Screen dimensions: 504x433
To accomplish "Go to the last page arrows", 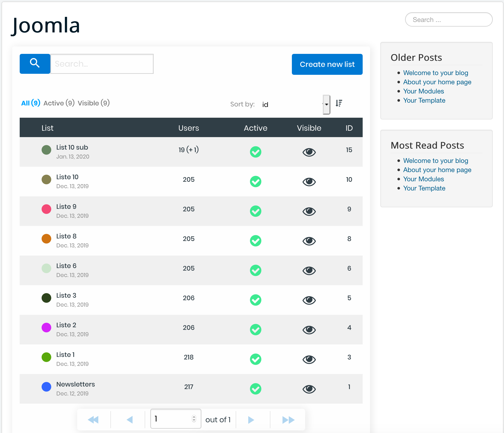I will (288, 420).
